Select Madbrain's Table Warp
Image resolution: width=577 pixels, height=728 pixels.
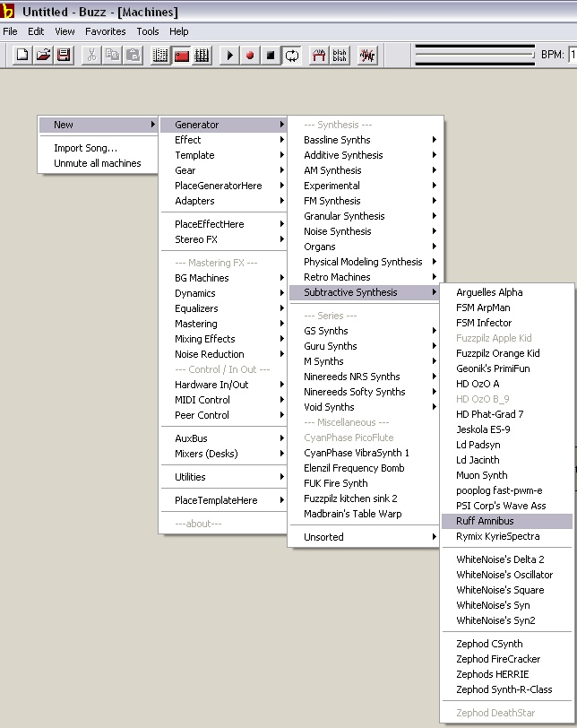click(x=364, y=514)
